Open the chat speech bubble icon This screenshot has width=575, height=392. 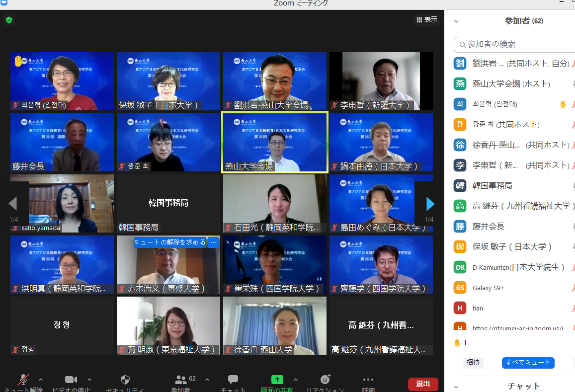[x=233, y=380]
